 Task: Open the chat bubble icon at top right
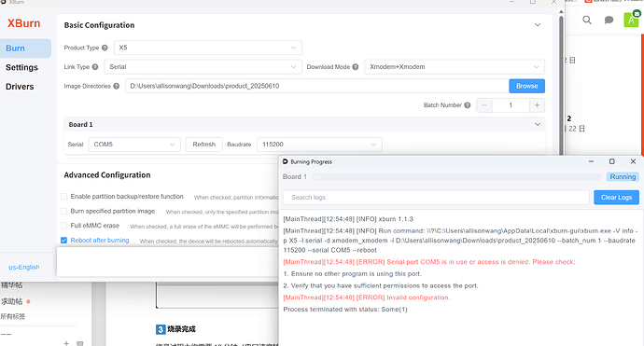[609, 20]
